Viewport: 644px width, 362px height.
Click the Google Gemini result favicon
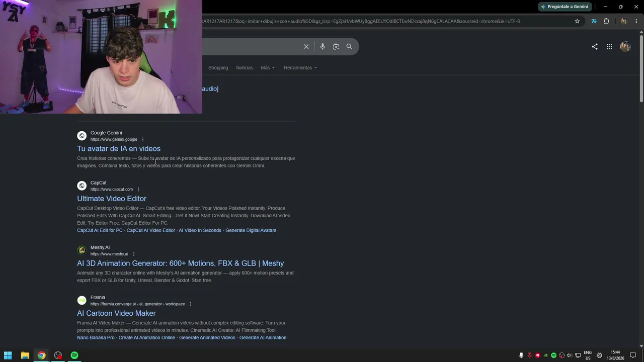tap(82, 136)
